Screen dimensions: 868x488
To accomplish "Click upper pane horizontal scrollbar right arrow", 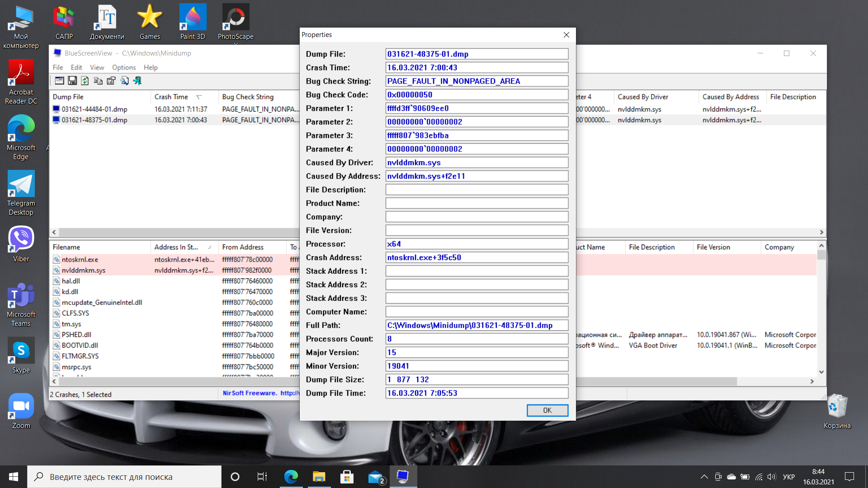I will (x=821, y=232).
